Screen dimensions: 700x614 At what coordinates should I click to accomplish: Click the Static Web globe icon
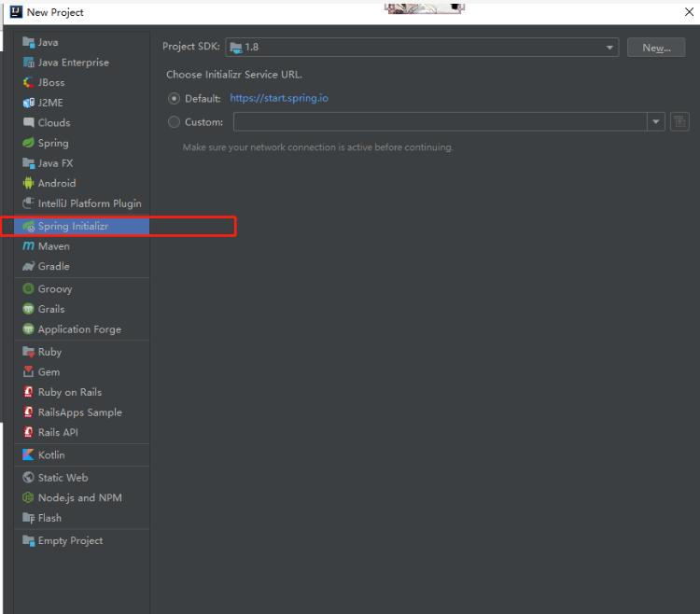pyautogui.click(x=29, y=478)
